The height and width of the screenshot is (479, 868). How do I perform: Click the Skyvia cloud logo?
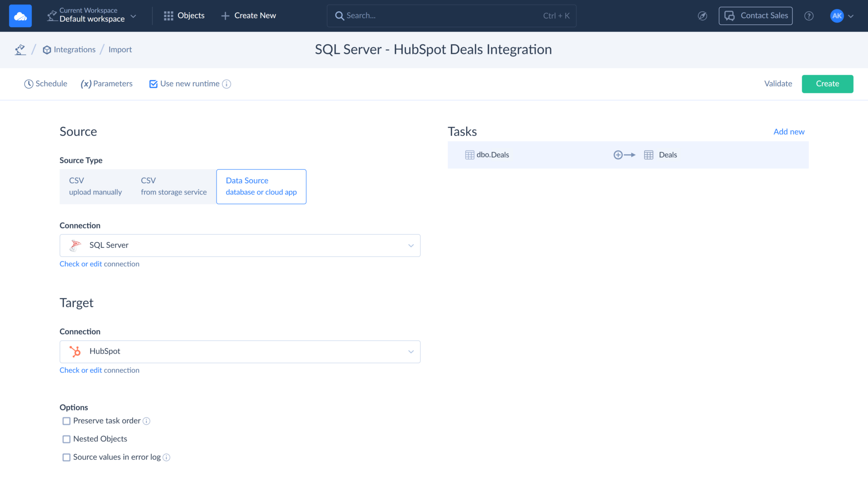point(20,15)
